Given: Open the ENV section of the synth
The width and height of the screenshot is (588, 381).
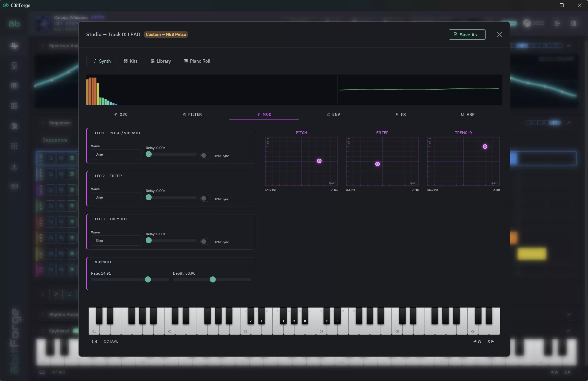Looking at the screenshot, I should click(333, 114).
